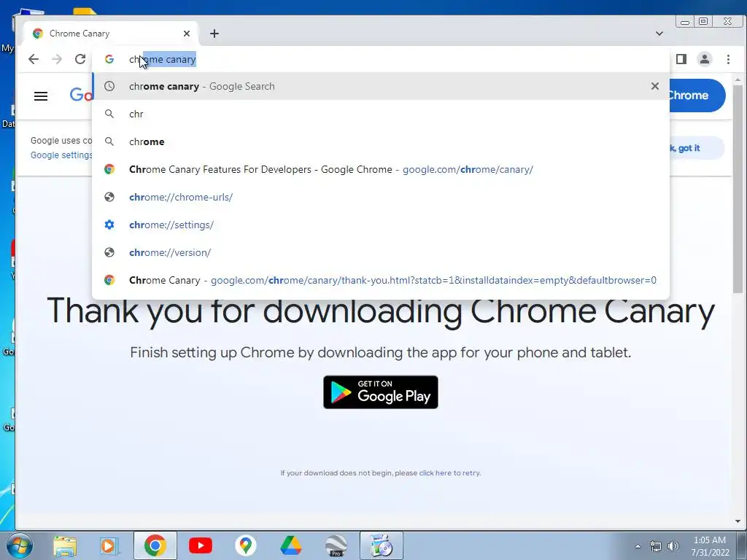Image resolution: width=747 pixels, height=560 pixels.
Task: Choose the 'chrome canary - Google Search' suggestion
Action: [x=381, y=86]
